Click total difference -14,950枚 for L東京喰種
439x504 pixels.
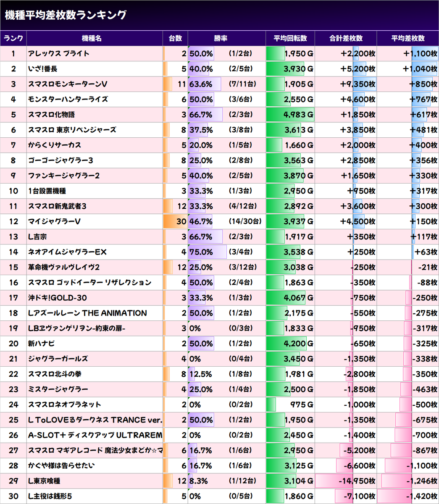(x=356, y=481)
